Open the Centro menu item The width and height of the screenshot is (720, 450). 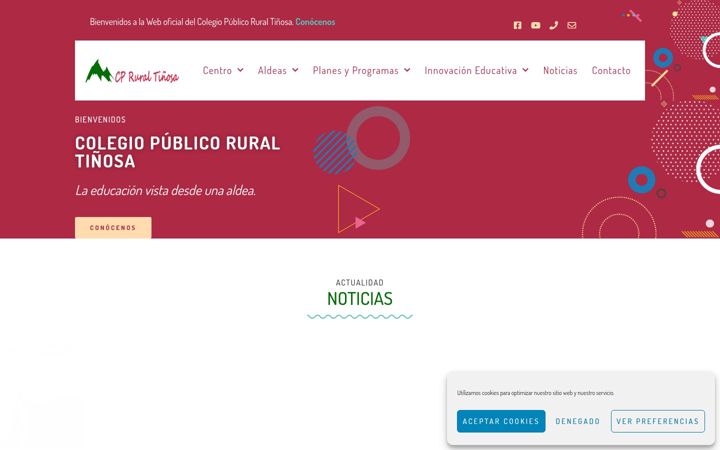[217, 70]
